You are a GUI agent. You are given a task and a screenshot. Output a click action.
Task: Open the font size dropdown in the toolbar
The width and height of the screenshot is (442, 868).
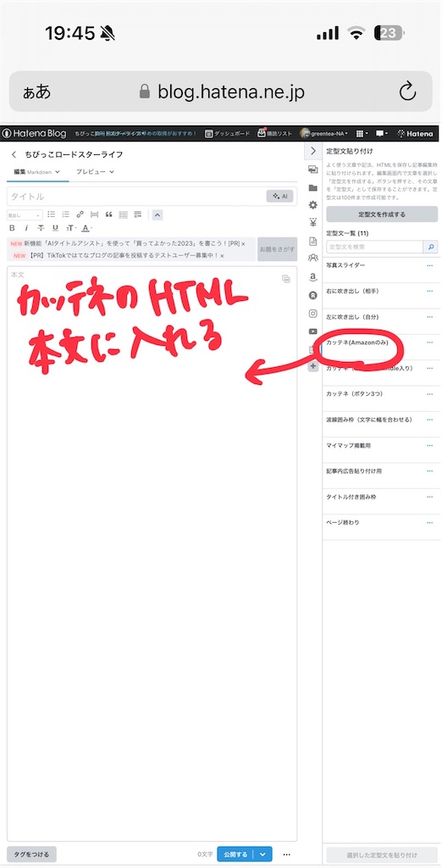coord(71,228)
